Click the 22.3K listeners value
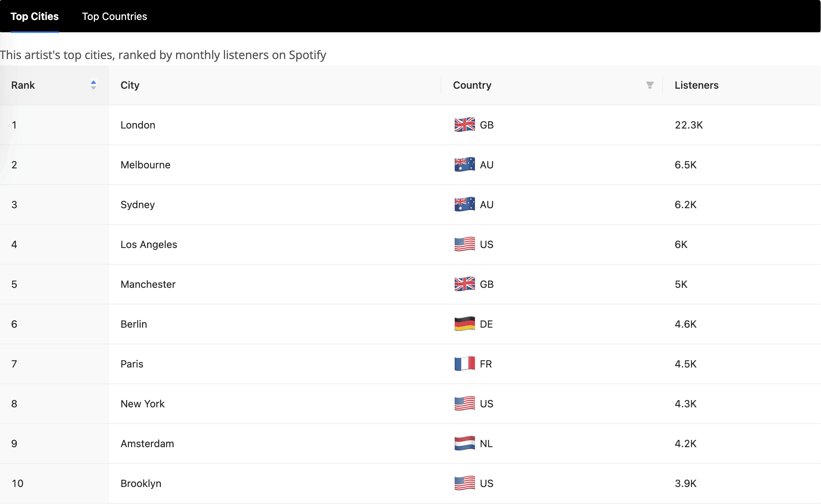Image resolution: width=821 pixels, height=504 pixels. coord(688,125)
